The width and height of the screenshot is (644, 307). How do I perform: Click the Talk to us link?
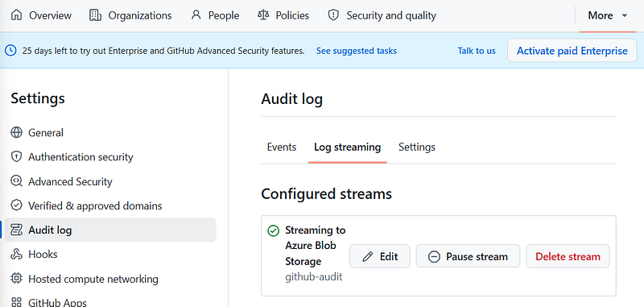coord(477,51)
